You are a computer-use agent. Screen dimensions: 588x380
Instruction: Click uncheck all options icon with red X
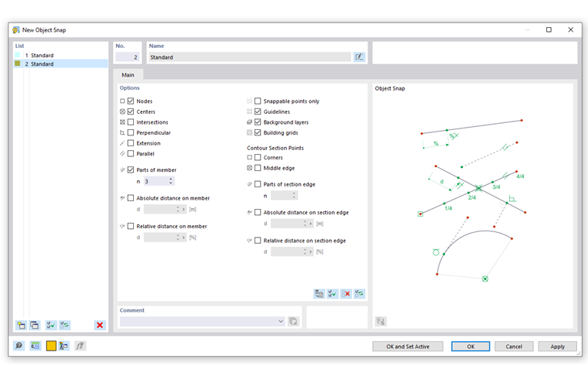tap(346, 294)
